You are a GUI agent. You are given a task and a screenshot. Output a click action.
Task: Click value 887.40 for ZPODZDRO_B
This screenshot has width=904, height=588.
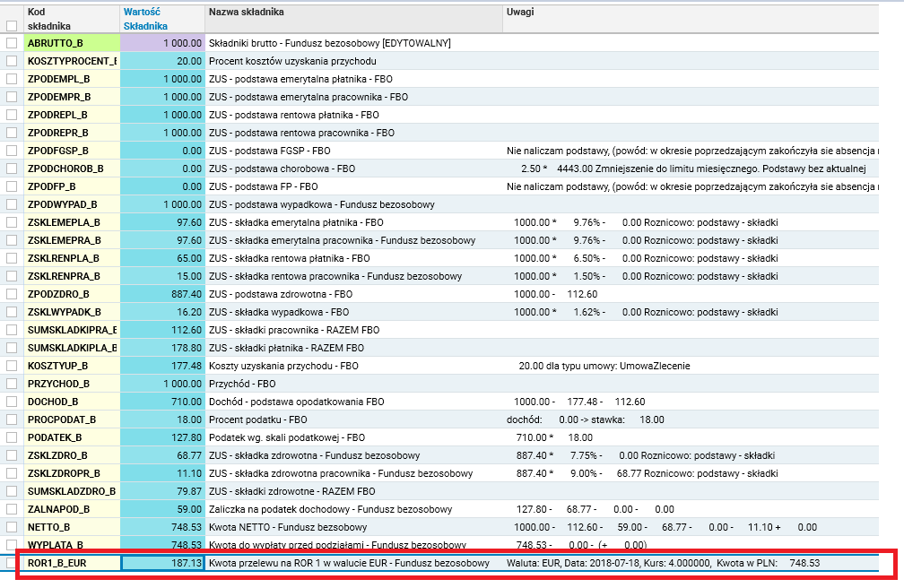[162, 294]
